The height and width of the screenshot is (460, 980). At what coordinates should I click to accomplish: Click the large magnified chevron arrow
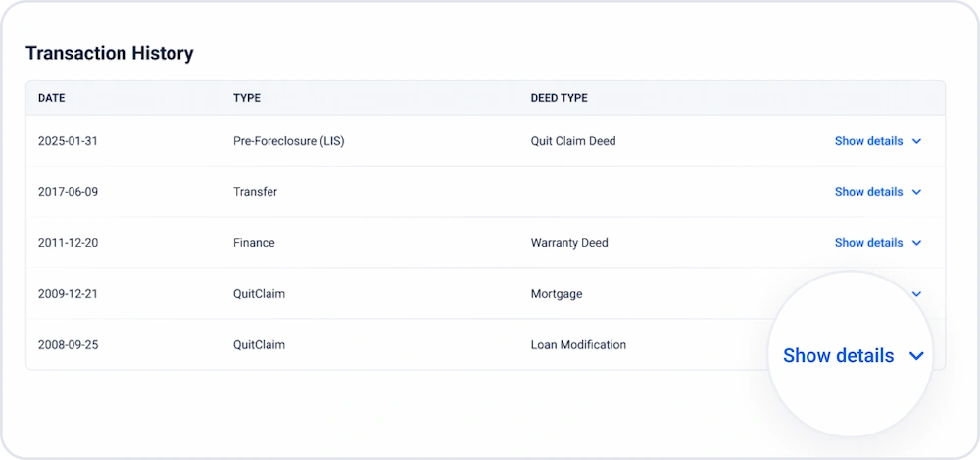916,356
